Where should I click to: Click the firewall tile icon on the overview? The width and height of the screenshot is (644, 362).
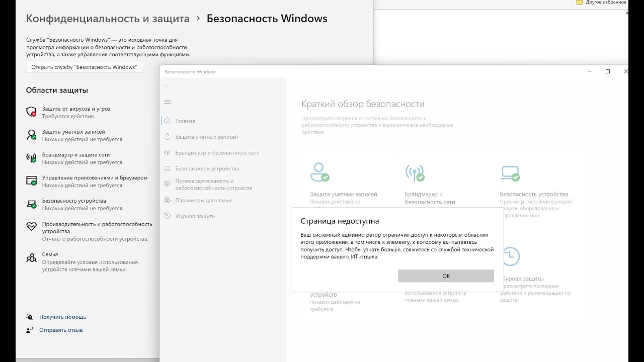click(x=415, y=172)
